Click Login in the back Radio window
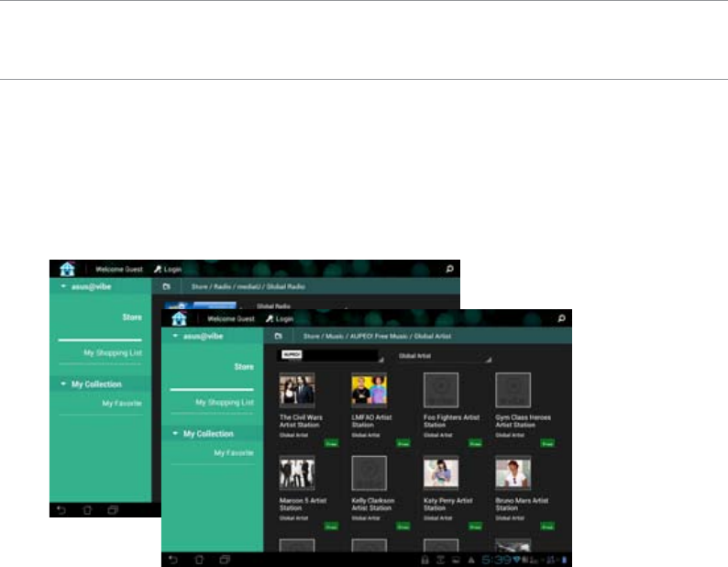Viewport: 728px width, 567px height. [168, 269]
